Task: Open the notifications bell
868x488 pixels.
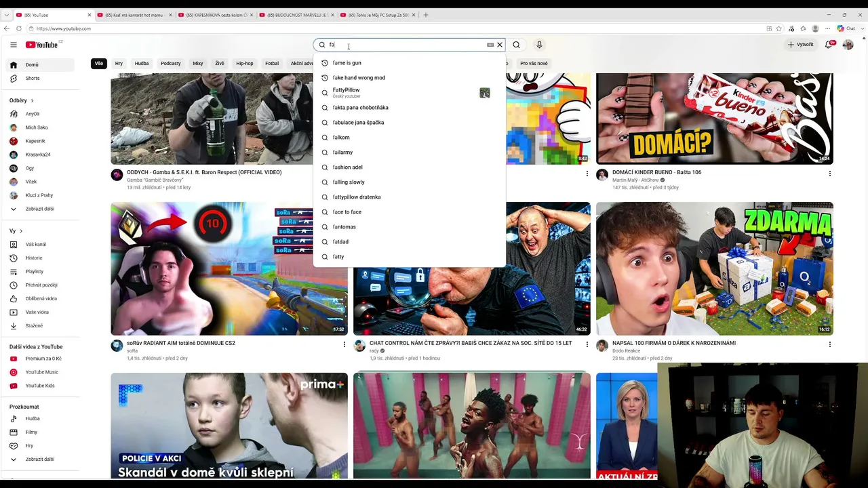Action: point(829,45)
